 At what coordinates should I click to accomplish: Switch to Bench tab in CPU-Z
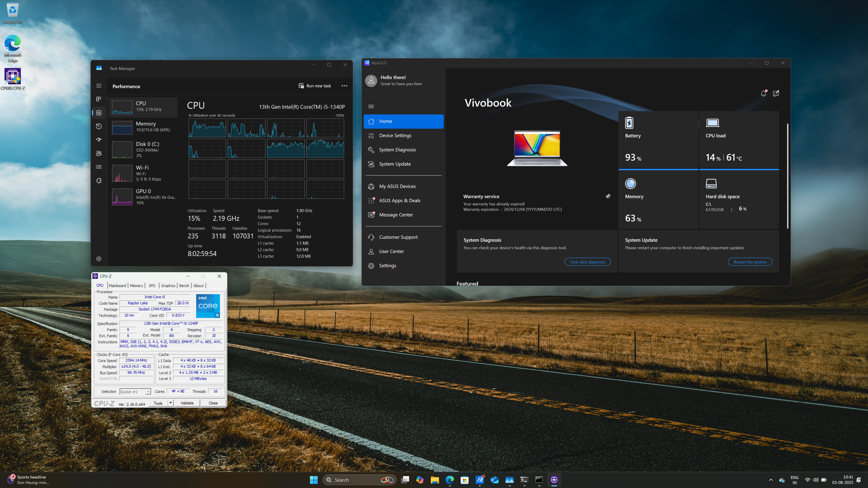click(184, 286)
